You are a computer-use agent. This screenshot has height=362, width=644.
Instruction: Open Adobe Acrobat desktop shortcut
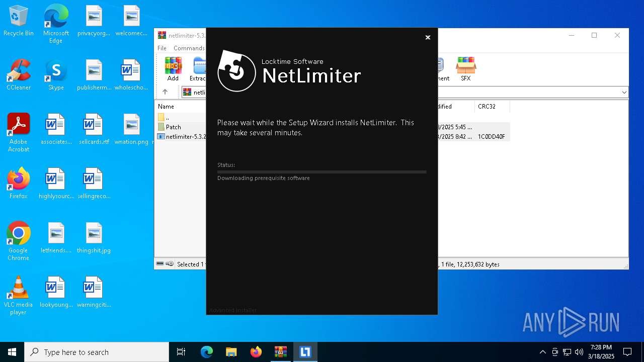[19, 133]
